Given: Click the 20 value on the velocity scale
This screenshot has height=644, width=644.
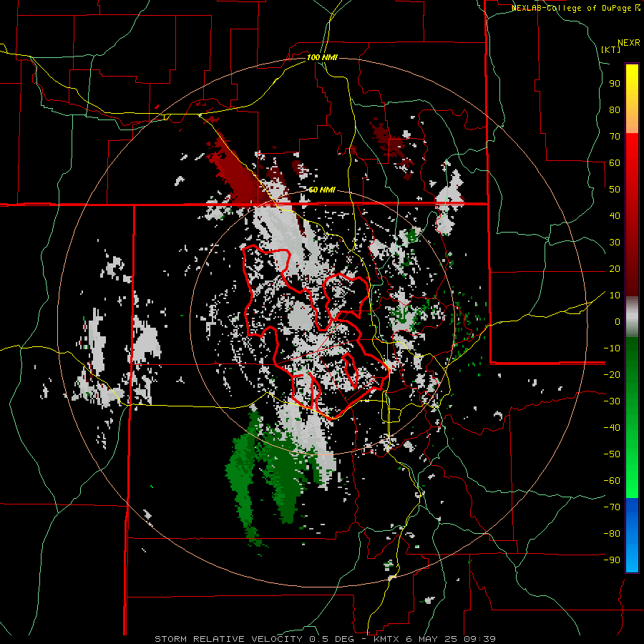Looking at the screenshot, I should (x=615, y=268).
